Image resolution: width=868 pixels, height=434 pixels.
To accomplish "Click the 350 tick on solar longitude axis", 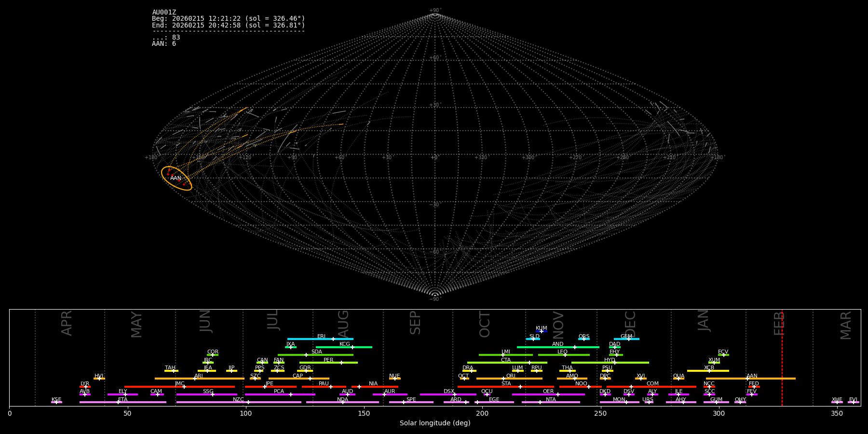I will (837, 413).
